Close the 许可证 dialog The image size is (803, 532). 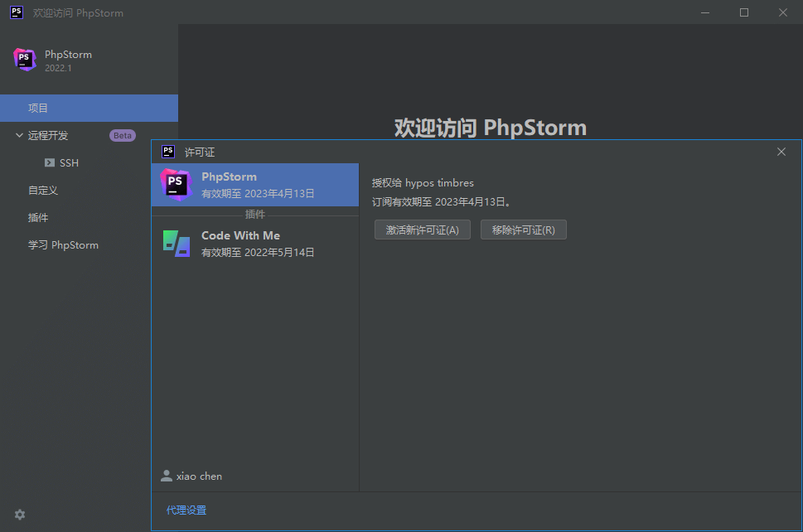point(781,152)
